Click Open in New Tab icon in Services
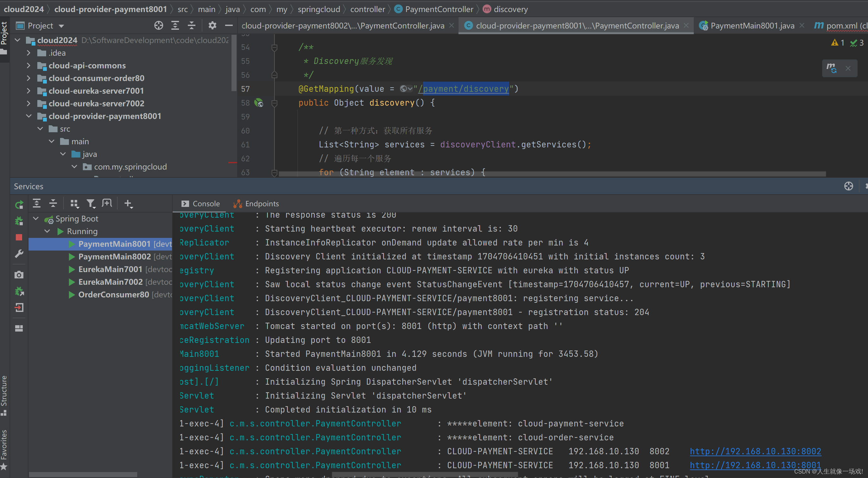This screenshot has width=868, height=478. 107,203
